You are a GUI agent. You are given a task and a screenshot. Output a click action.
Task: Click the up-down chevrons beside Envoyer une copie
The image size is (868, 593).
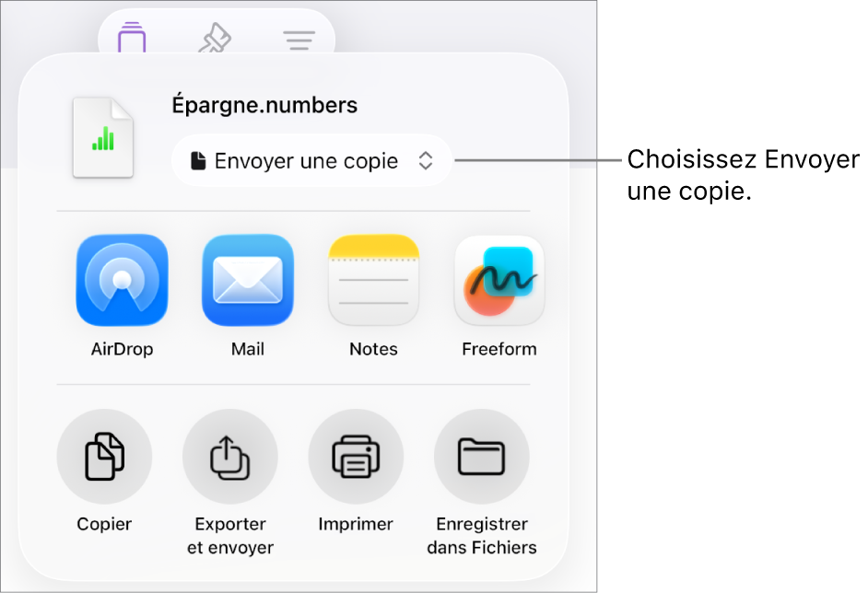coord(425,161)
